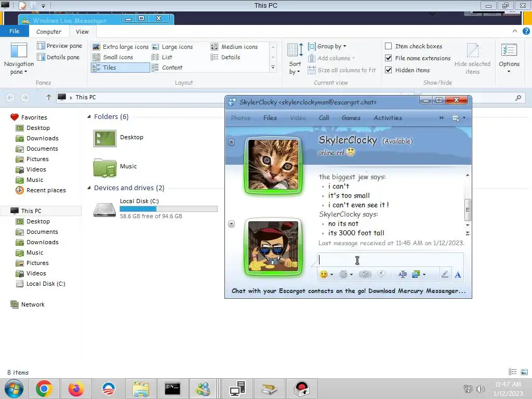The image size is (532, 399).
Task: Launch Firefox from the taskbar
Action: tap(76, 389)
